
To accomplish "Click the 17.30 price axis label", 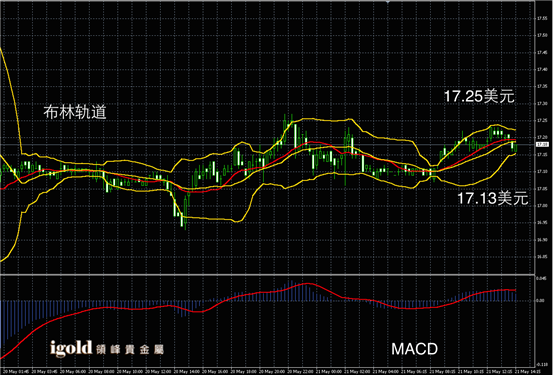I will click(542, 103).
